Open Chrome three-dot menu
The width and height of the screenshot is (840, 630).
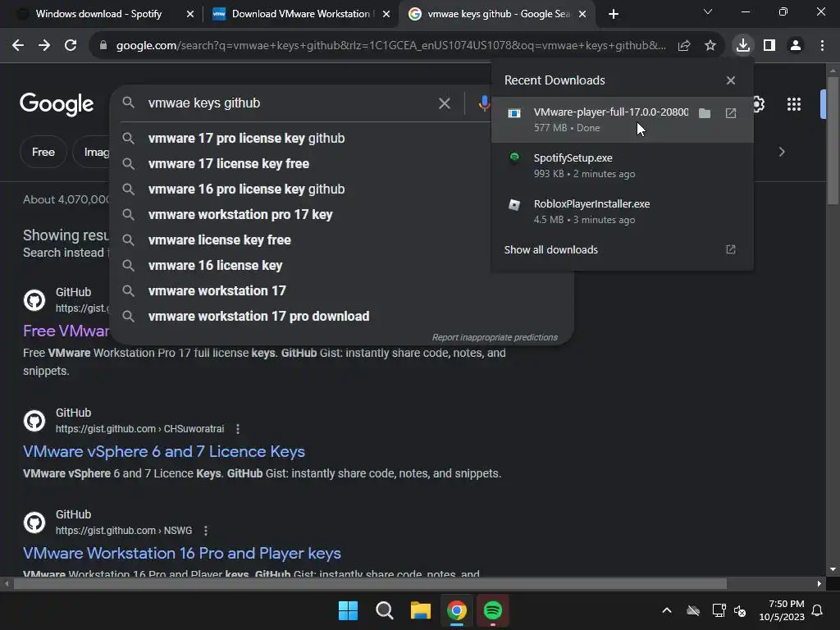click(822, 46)
